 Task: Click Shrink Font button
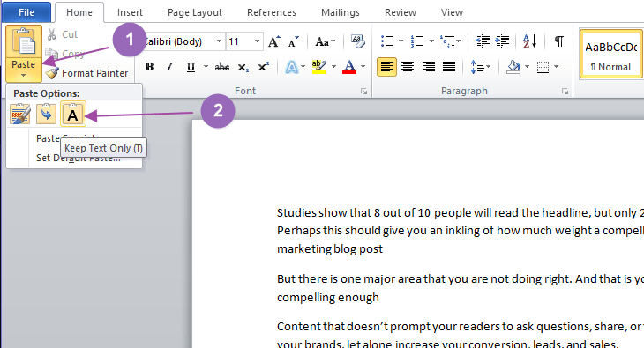click(x=293, y=41)
